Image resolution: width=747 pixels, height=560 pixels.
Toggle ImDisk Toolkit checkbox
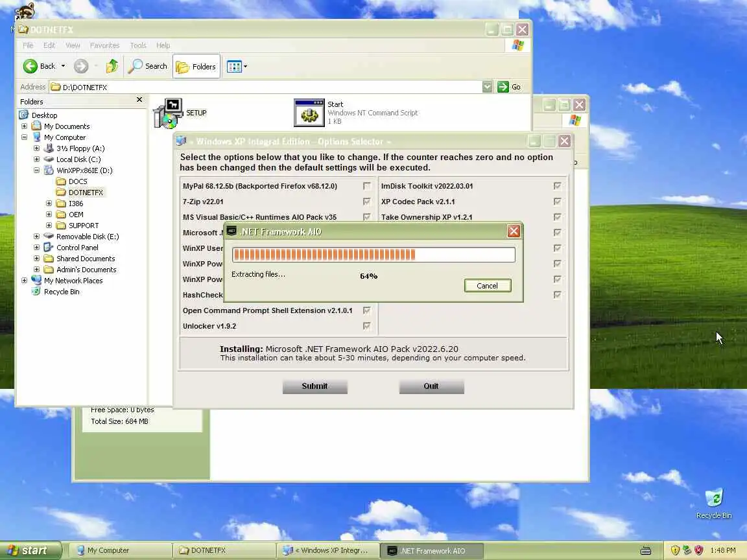(x=558, y=186)
